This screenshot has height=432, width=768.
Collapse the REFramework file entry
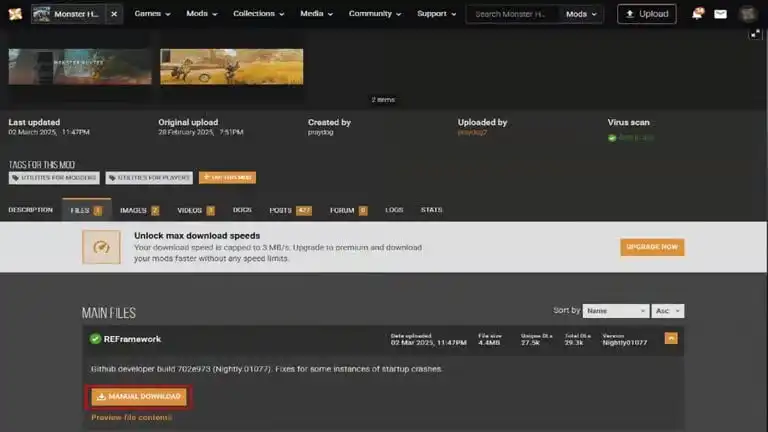point(671,338)
